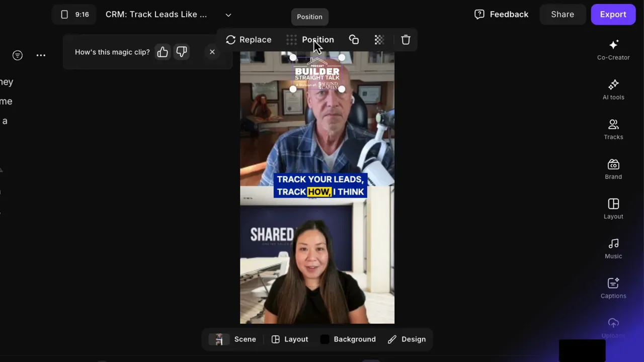The width and height of the screenshot is (644, 362).
Task: Click the Export button
Action: coord(613,14)
